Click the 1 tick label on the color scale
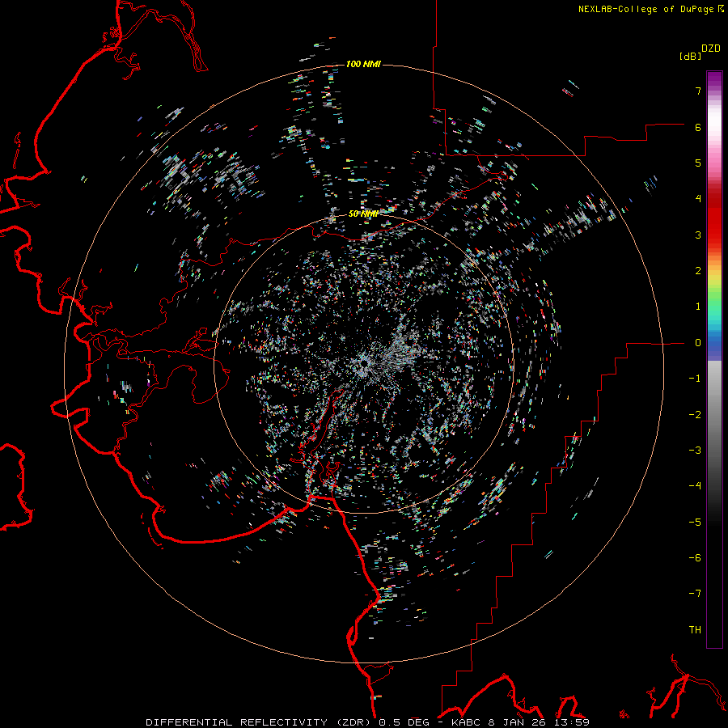The image size is (728, 728). (x=697, y=307)
